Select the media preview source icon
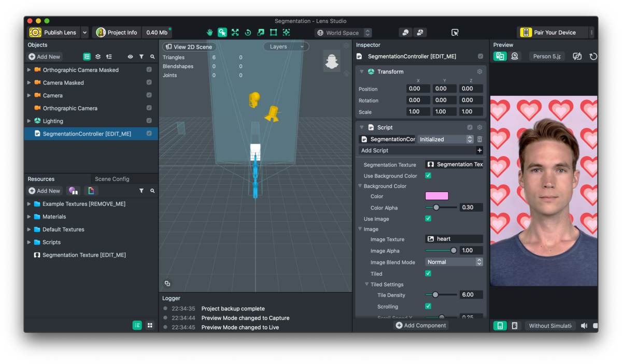The image size is (622, 364). click(500, 56)
